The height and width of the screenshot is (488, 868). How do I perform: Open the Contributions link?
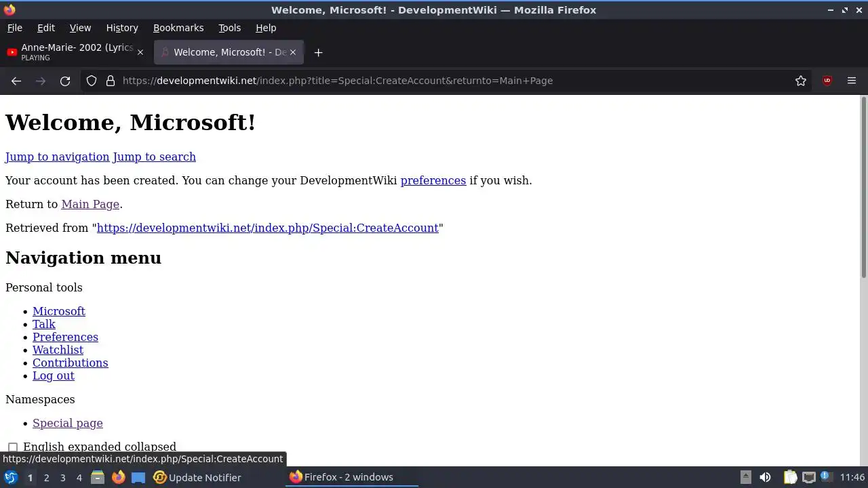(x=71, y=363)
